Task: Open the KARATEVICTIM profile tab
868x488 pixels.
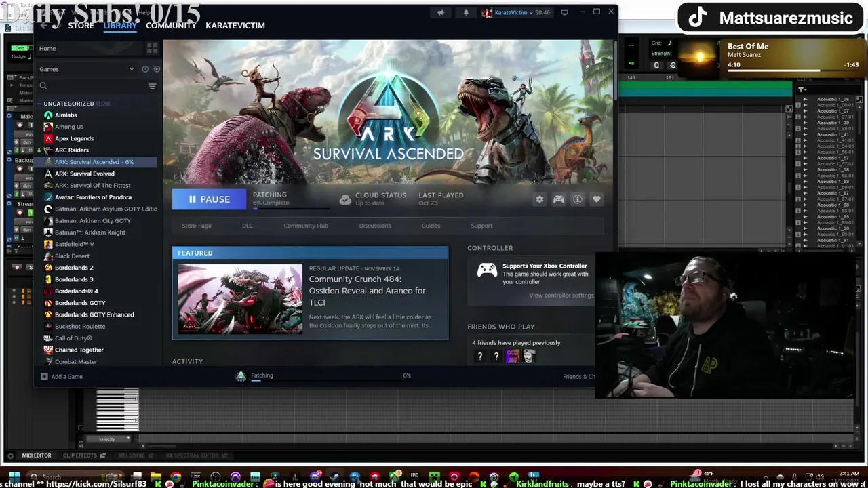Action: click(235, 25)
